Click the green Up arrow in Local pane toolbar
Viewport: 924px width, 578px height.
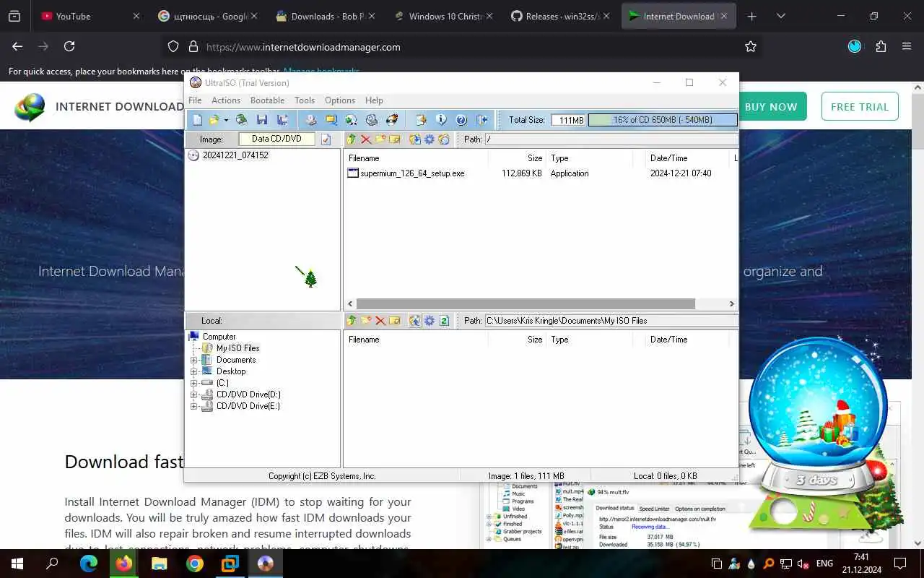pyautogui.click(x=352, y=321)
